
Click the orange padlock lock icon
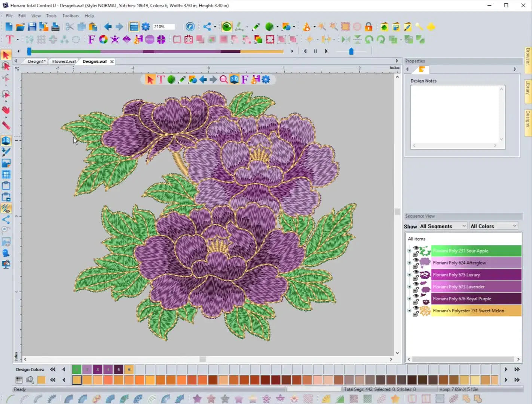point(369,27)
